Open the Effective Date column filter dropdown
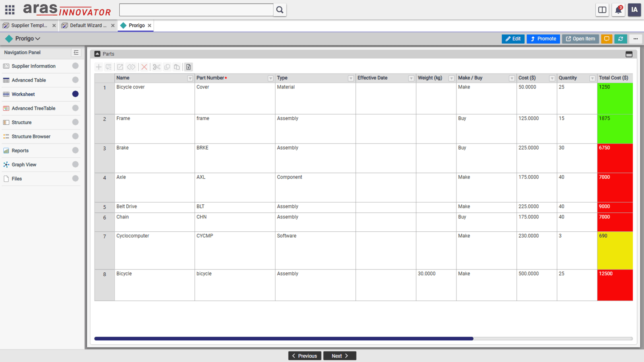This screenshot has height=362, width=644. pyautogui.click(x=411, y=78)
